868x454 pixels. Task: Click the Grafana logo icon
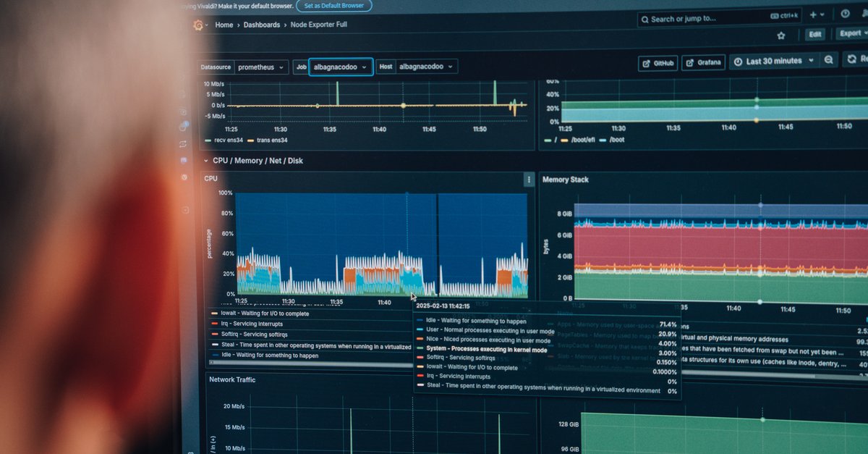pos(198,25)
